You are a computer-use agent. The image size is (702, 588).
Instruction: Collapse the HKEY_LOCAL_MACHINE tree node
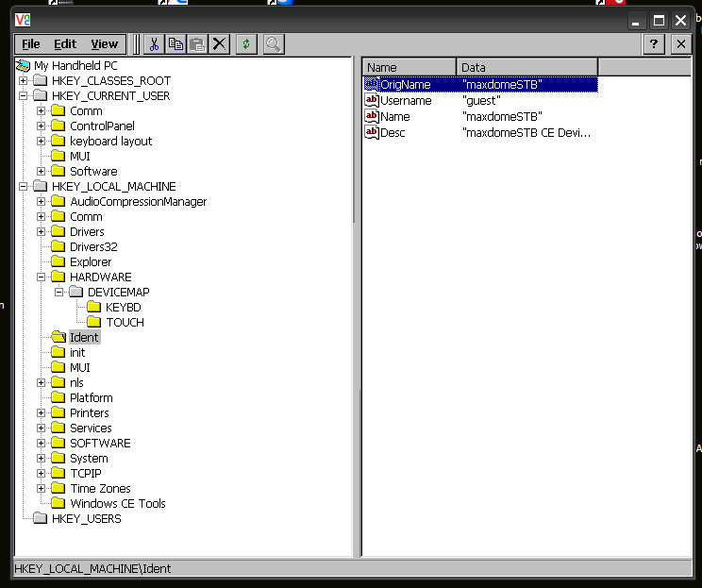[x=23, y=186]
